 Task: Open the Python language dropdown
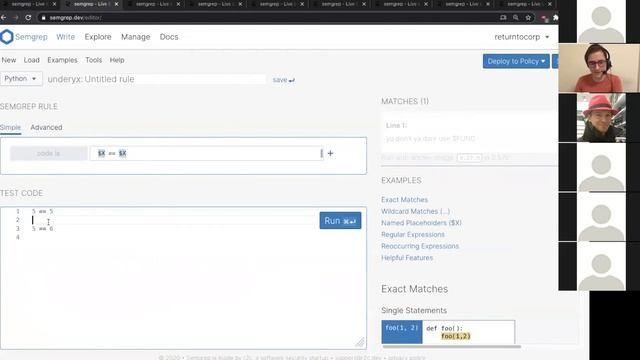pyautogui.click(x=21, y=78)
